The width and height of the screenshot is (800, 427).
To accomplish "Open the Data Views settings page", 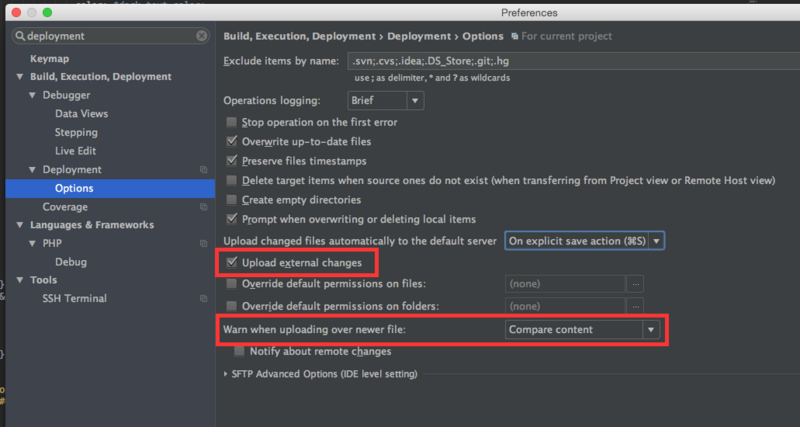I will 81,114.
